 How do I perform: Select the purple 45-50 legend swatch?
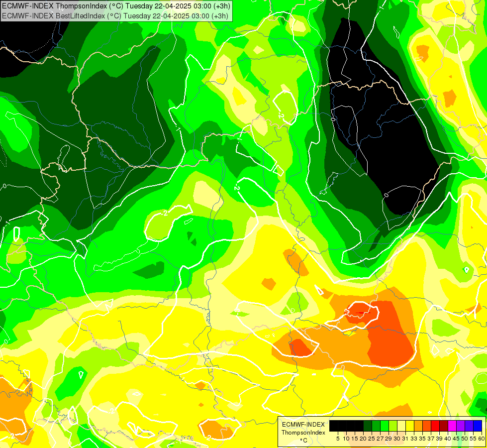[x=461, y=426]
